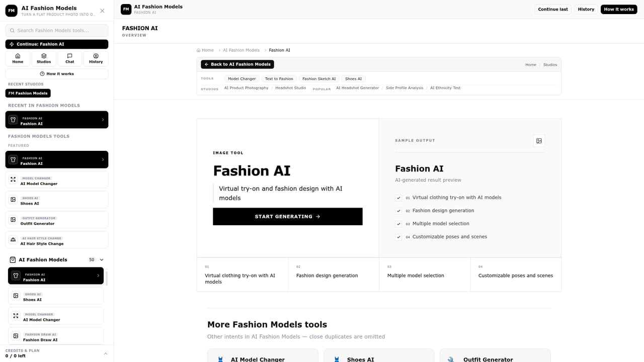Click the top-right How it works button

pyautogui.click(x=619, y=9)
